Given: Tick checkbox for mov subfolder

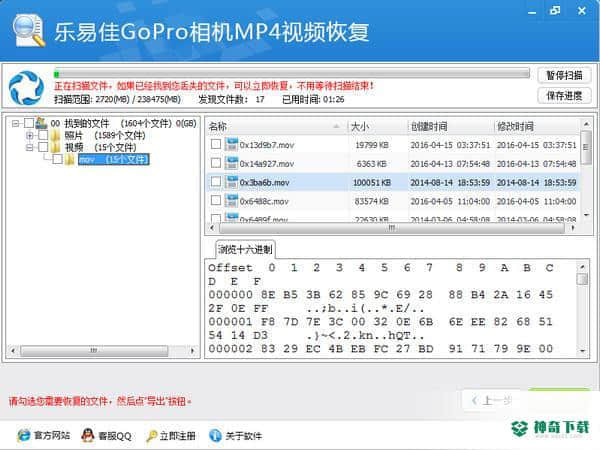Looking at the screenshot, I should (x=57, y=159).
